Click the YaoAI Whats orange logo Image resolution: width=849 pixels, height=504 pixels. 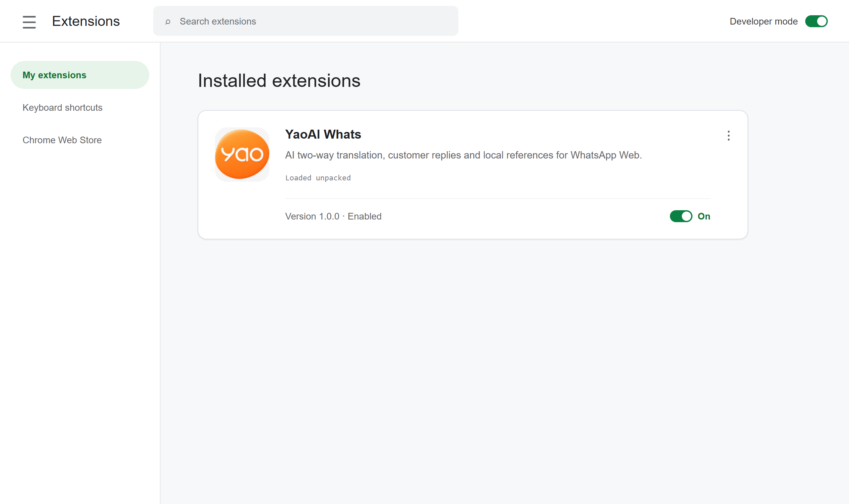[242, 155]
